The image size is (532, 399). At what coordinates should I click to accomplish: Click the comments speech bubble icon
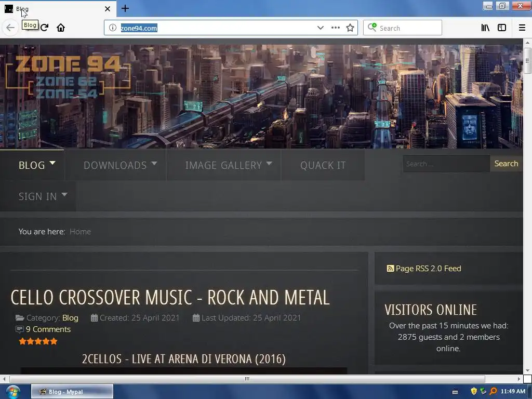pyautogui.click(x=20, y=329)
